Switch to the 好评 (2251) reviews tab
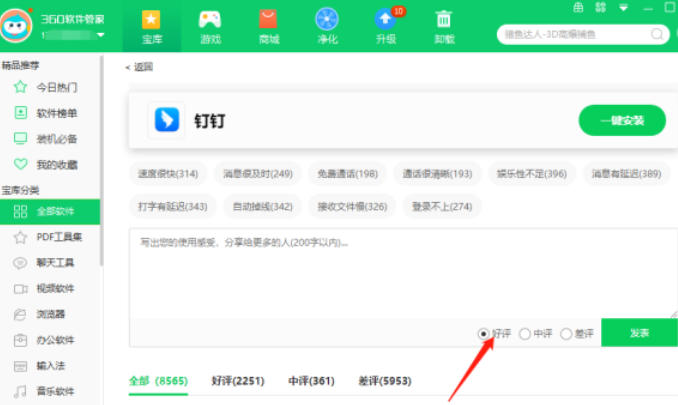This screenshot has width=678, height=405. click(x=237, y=381)
